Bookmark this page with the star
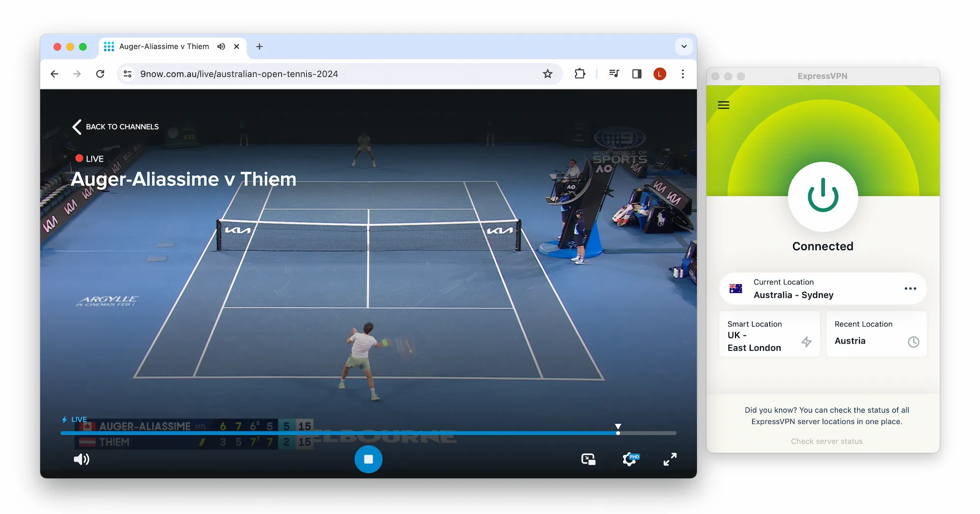Viewport: 980px width, 514px height. 547,74
